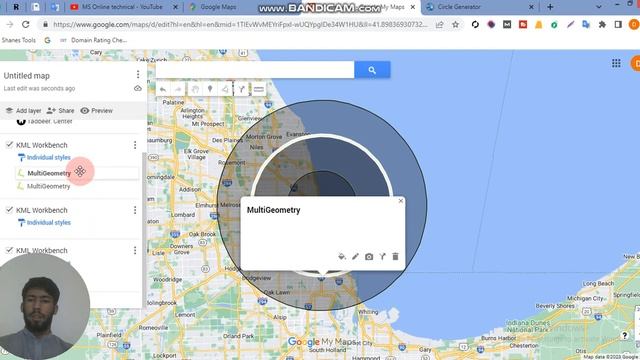
Task: Click the pencil edit icon in the popup
Action: point(356,256)
